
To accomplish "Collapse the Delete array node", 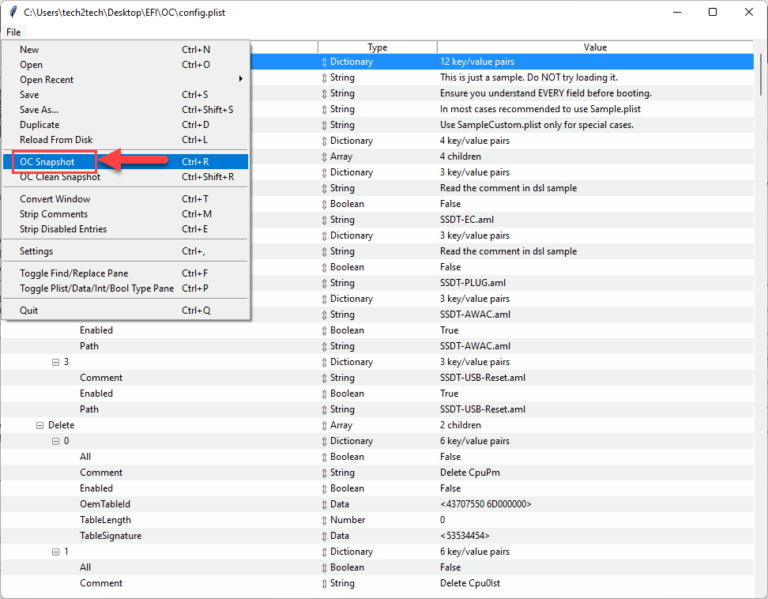I will point(40,426).
